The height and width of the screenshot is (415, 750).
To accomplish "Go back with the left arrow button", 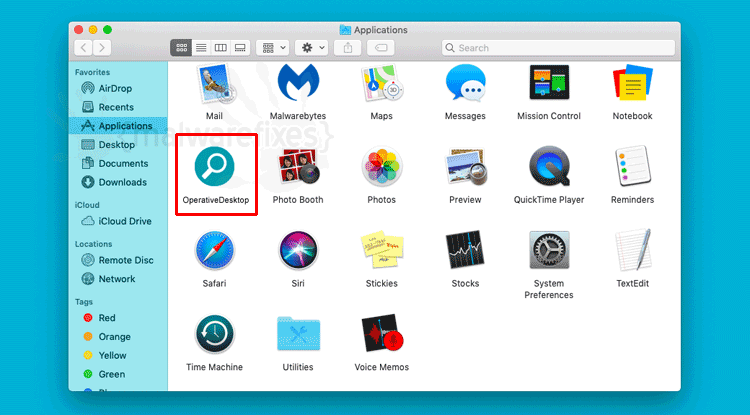I will [x=84, y=48].
